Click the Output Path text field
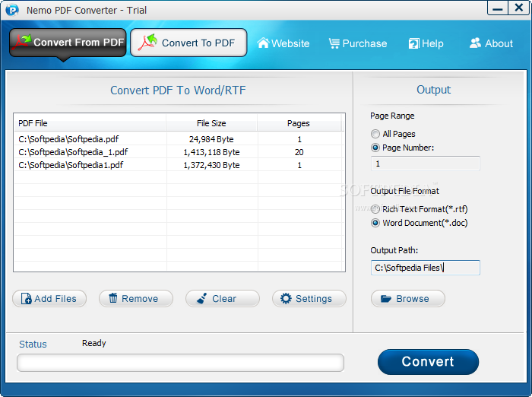This screenshot has width=532, height=397. (x=426, y=268)
